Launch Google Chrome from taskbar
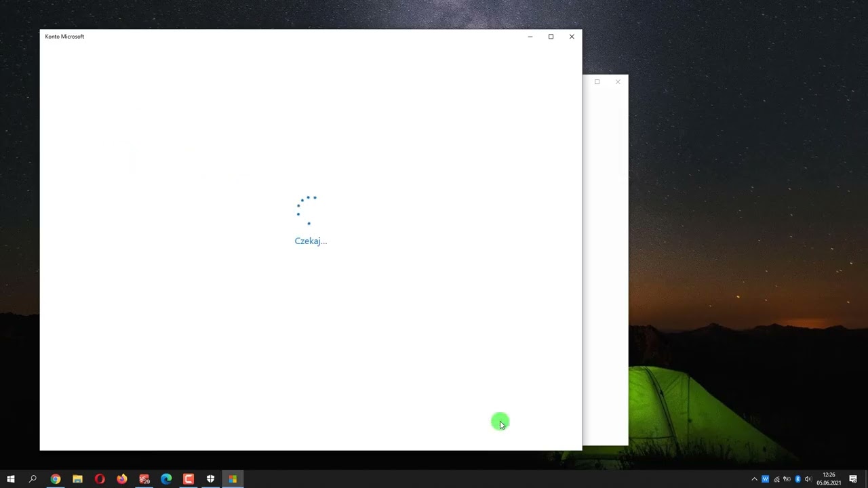The image size is (868, 488). (x=56, y=479)
